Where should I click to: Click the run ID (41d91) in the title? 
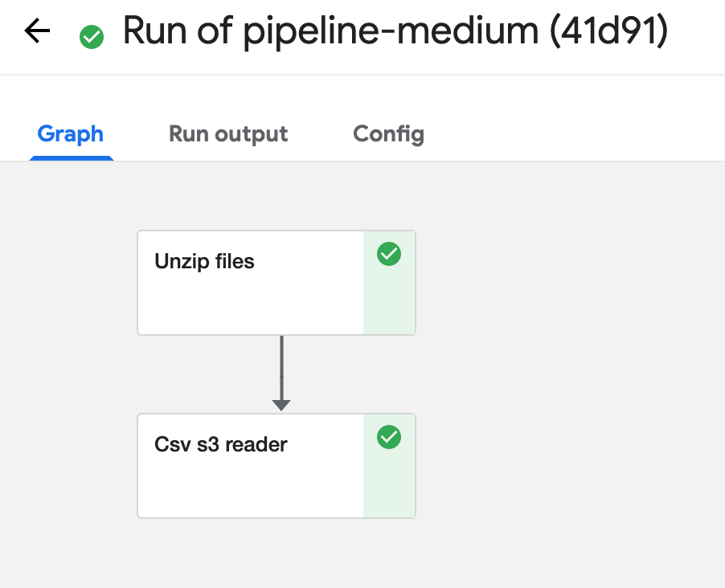[609, 31]
